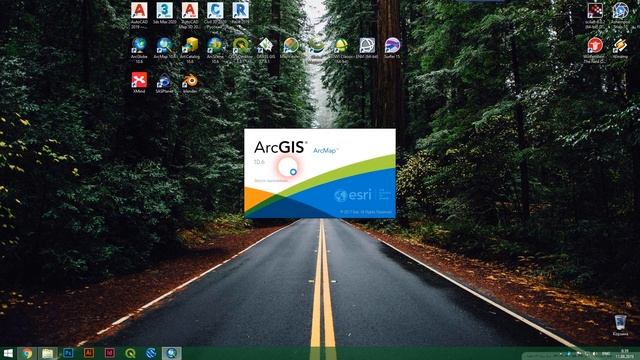
Task: Open the Wolfenstein desktop shortcut
Action: [x=595, y=50]
